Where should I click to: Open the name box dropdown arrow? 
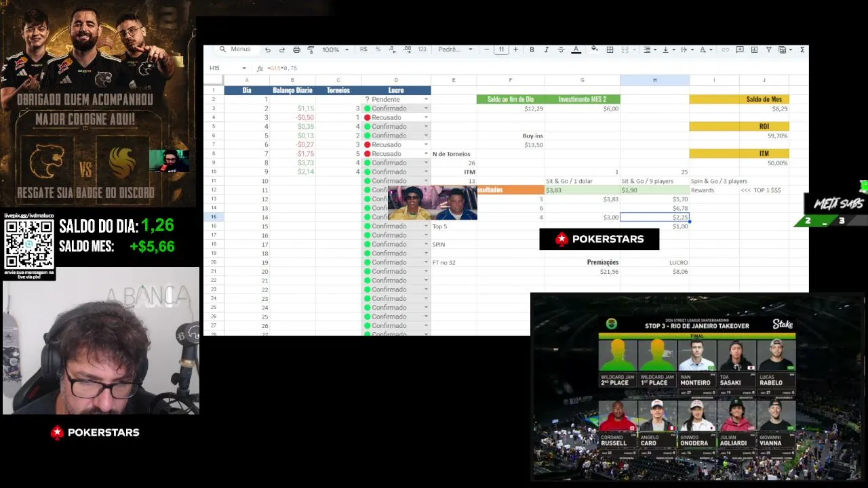coord(244,68)
